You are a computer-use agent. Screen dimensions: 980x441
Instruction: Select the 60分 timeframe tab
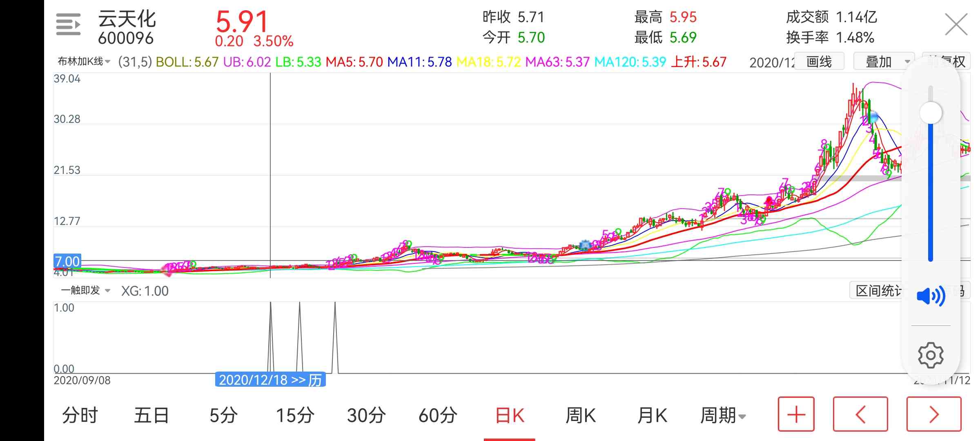(438, 416)
